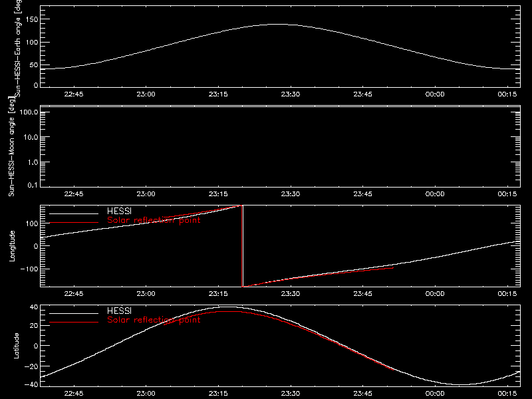Click the -40 tick label on Latitude plot
This screenshot has height=399, width=532.
(31, 384)
